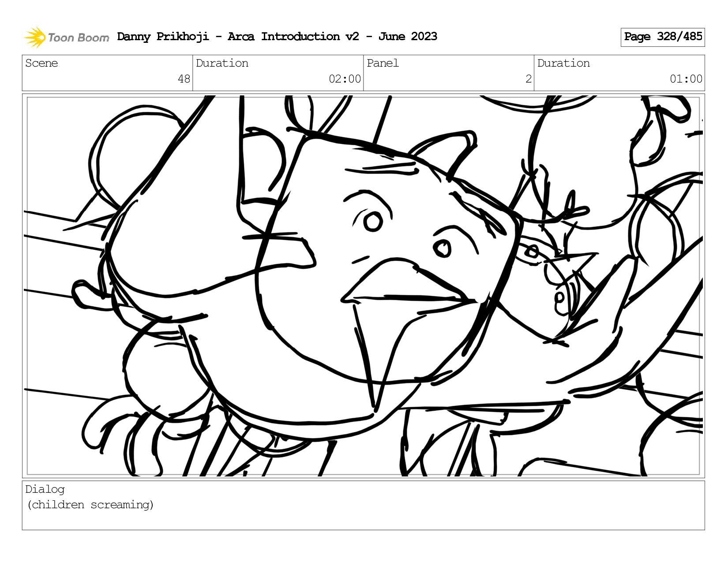Select the 'Dialog' label
728x563 pixels.
(x=45, y=489)
